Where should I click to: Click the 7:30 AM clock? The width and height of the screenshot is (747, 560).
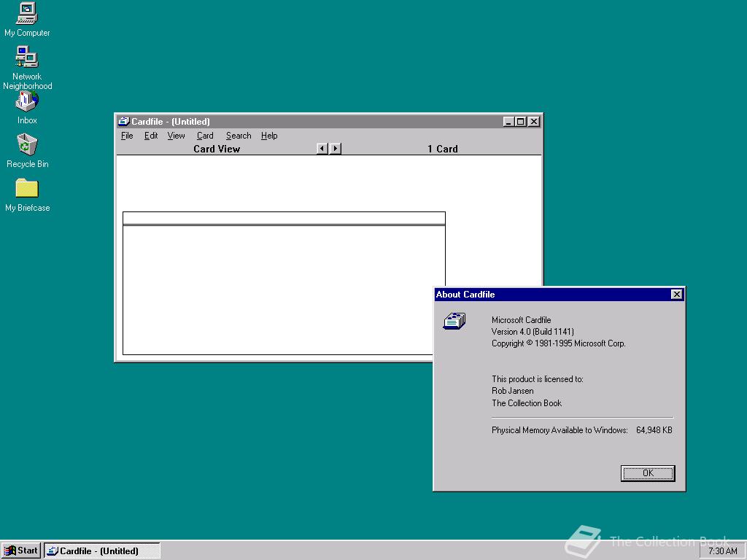point(722,551)
